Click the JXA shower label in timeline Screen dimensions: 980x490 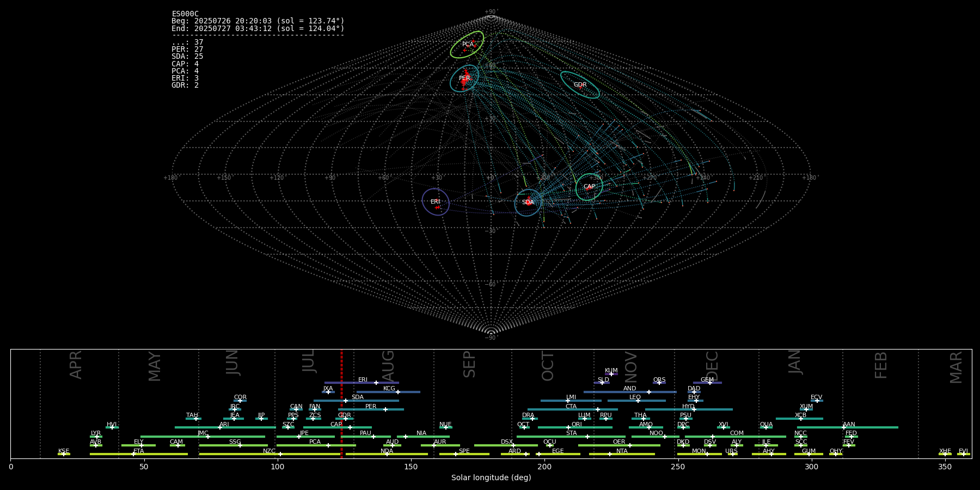point(328,389)
